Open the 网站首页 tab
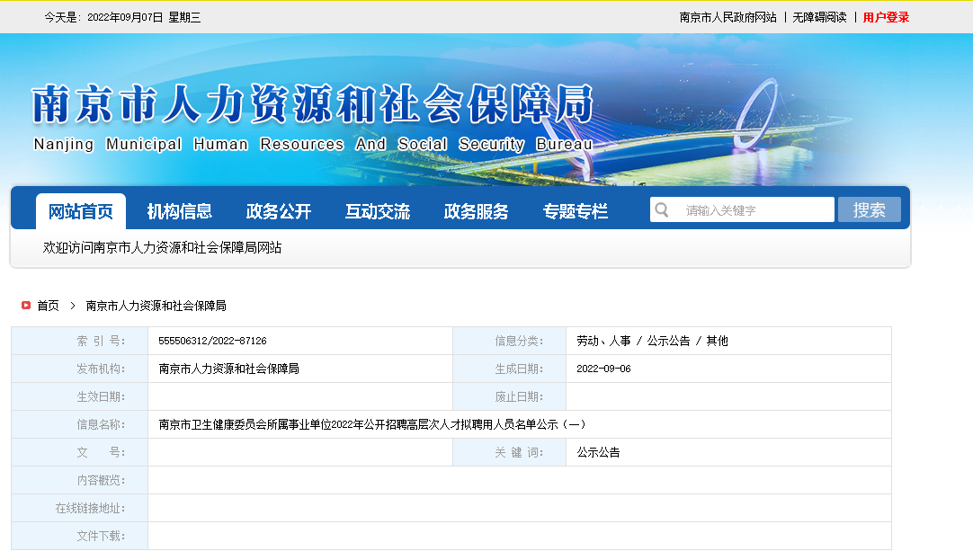The height and width of the screenshot is (560, 973). pyautogui.click(x=81, y=211)
